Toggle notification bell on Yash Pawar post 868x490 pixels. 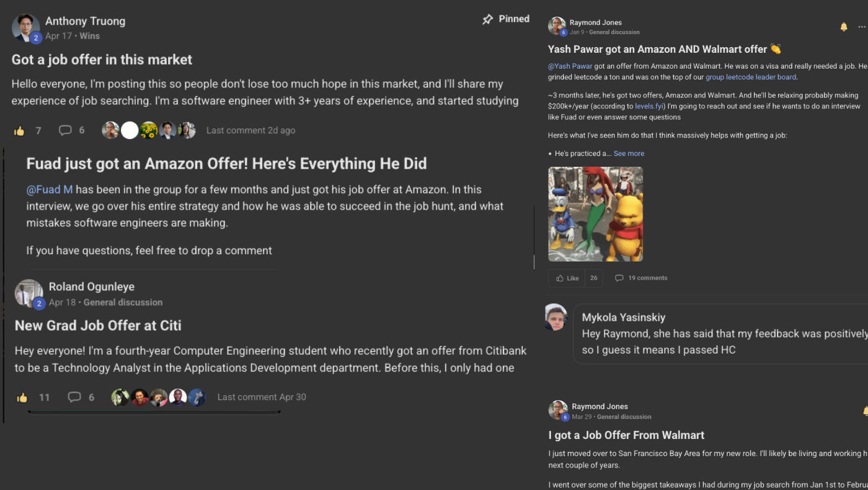coord(844,27)
